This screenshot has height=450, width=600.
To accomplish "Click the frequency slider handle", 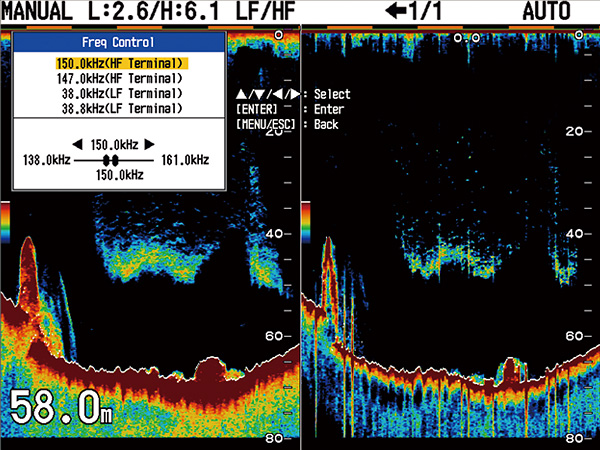I will coord(111,160).
